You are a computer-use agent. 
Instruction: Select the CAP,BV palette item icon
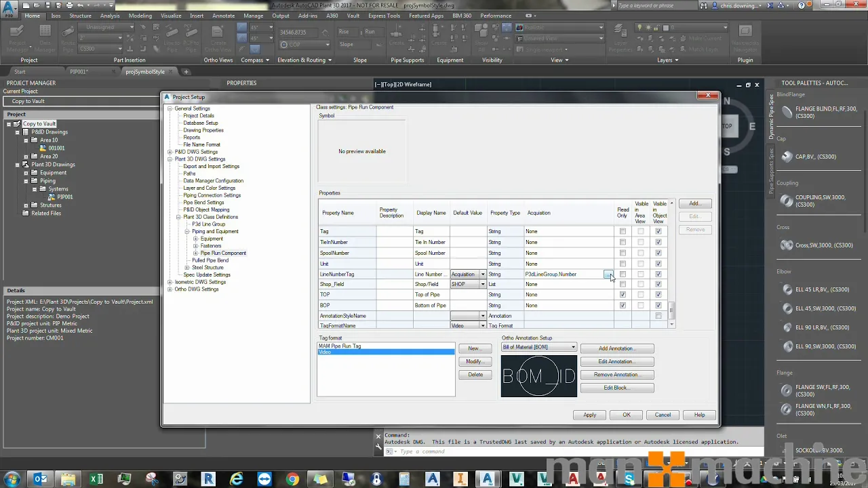pos(787,157)
